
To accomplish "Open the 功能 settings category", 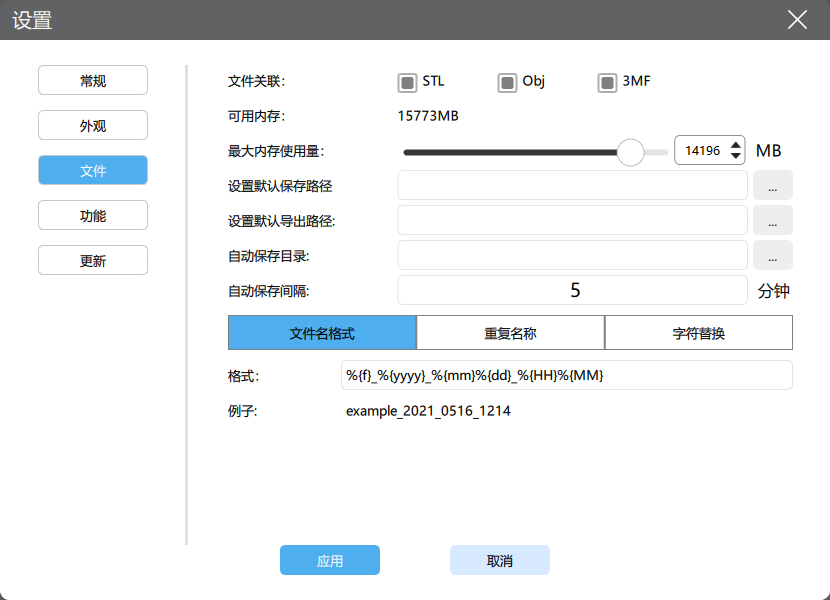I will pos(93,215).
